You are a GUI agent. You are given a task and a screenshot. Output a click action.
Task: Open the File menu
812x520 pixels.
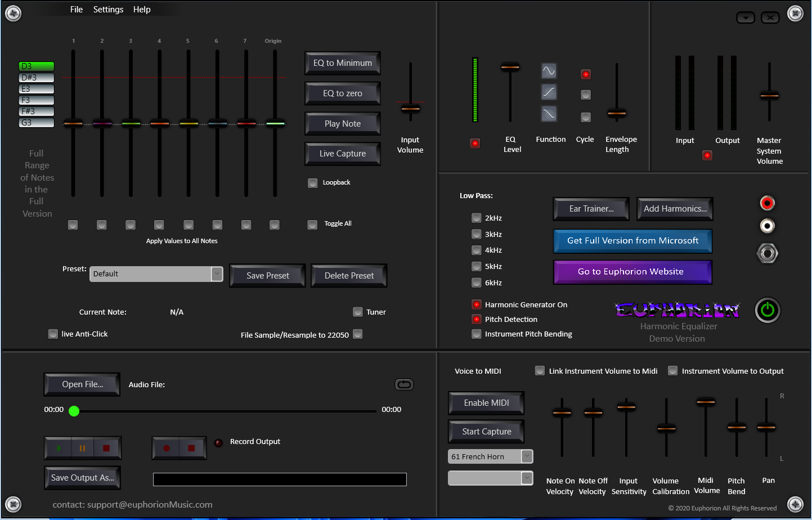click(x=76, y=9)
